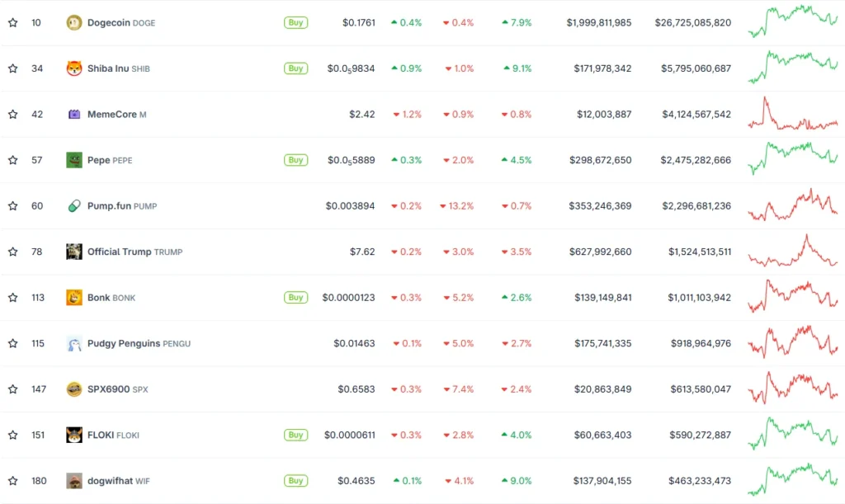Click Buy on dogwifhat row
Screen dimensions: 845x504
pyautogui.click(x=296, y=480)
